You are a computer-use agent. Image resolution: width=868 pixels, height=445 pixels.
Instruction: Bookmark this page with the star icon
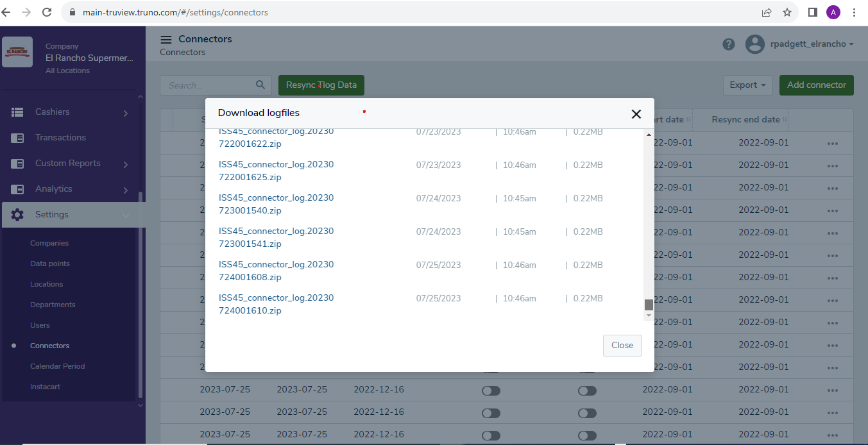pyautogui.click(x=787, y=12)
